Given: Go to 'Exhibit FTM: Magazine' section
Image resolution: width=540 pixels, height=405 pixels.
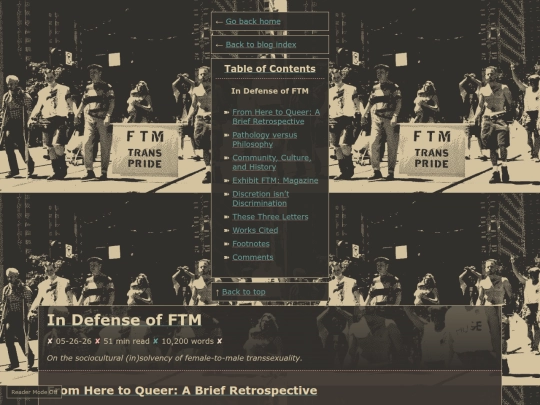Looking at the screenshot, I should pos(275,180).
